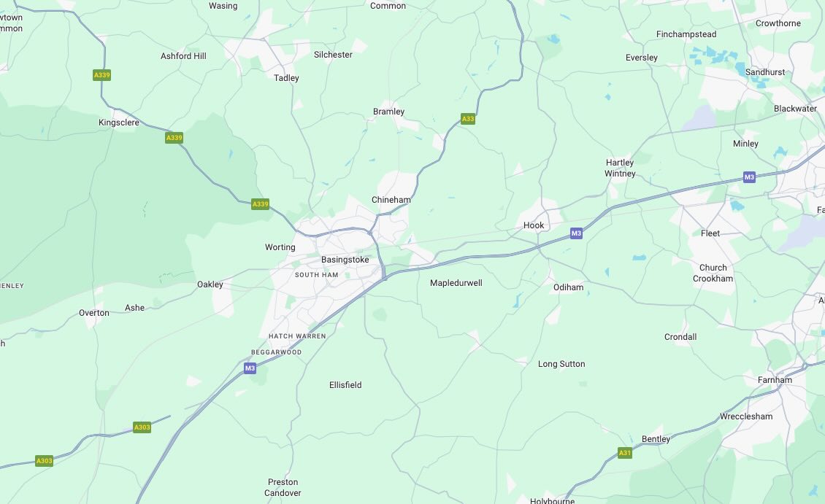Click the Mapledurwell village label
825x504 pixels.
point(456,283)
